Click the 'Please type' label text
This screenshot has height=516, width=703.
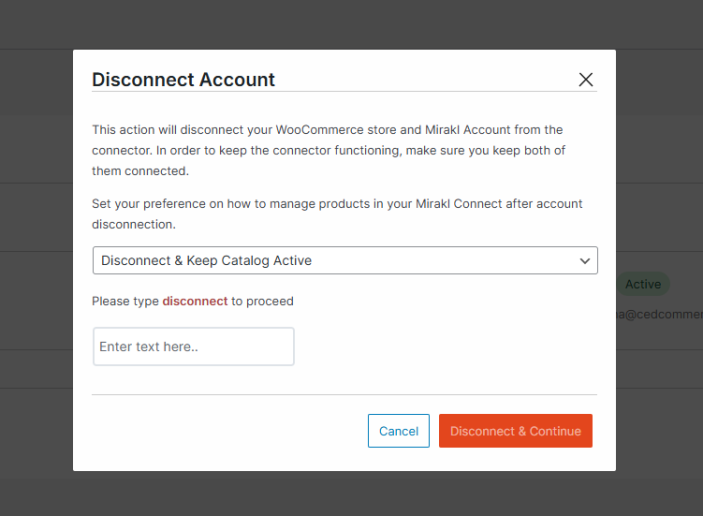pyautogui.click(x=125, y=301)
